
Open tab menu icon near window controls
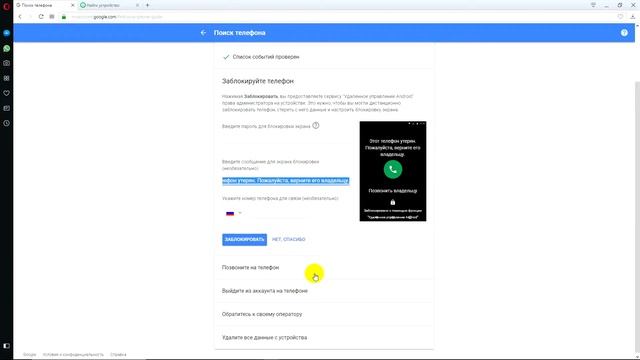pos(593,5)
